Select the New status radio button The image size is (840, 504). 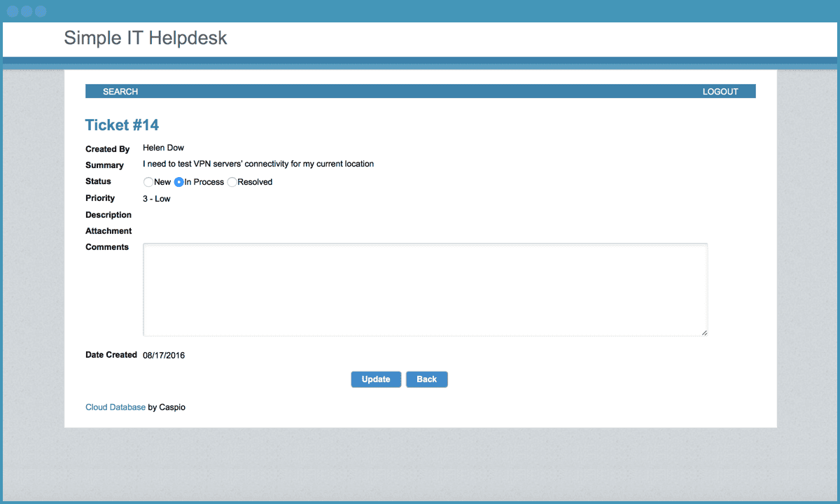coord(148,182)
